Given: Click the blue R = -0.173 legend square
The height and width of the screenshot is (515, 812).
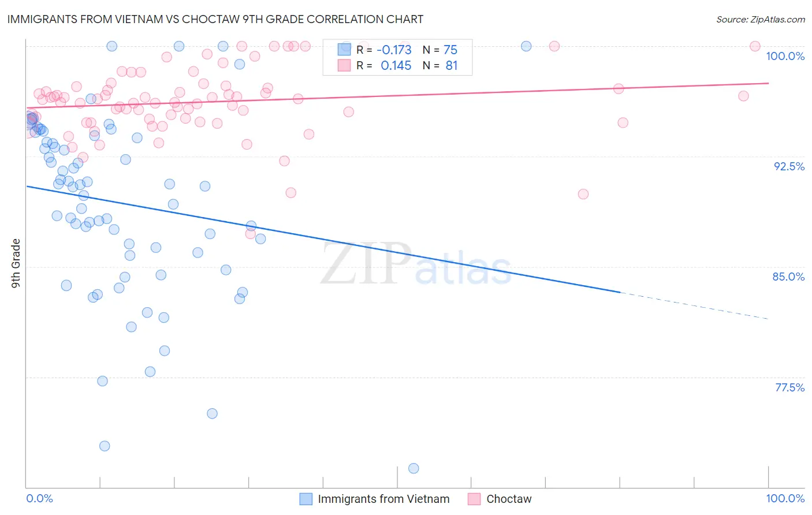Looking at the screenshot, I should point(344,50).
